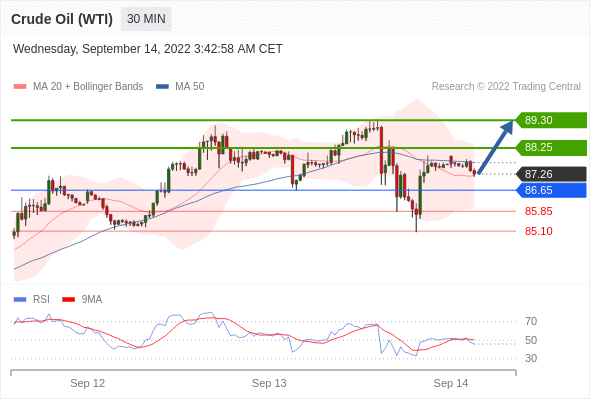This screenshot has width=590, height=400.
Task: Click the Research © 2022 Trading Central credit
Action: 506,87
